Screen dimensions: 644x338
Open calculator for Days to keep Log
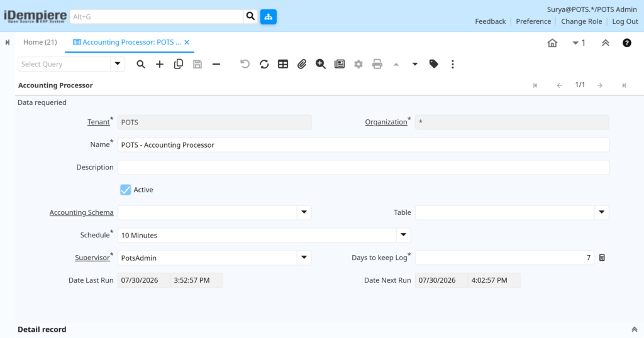(602, 258)
